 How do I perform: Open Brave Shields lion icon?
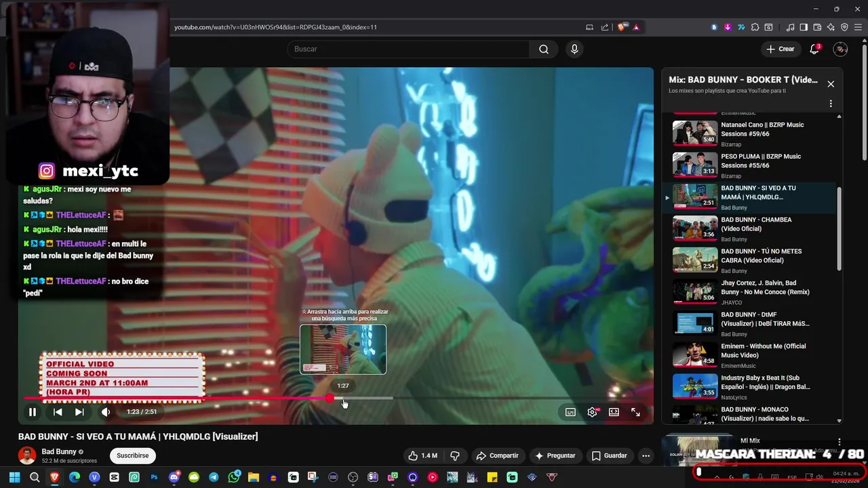click(621, 27)
